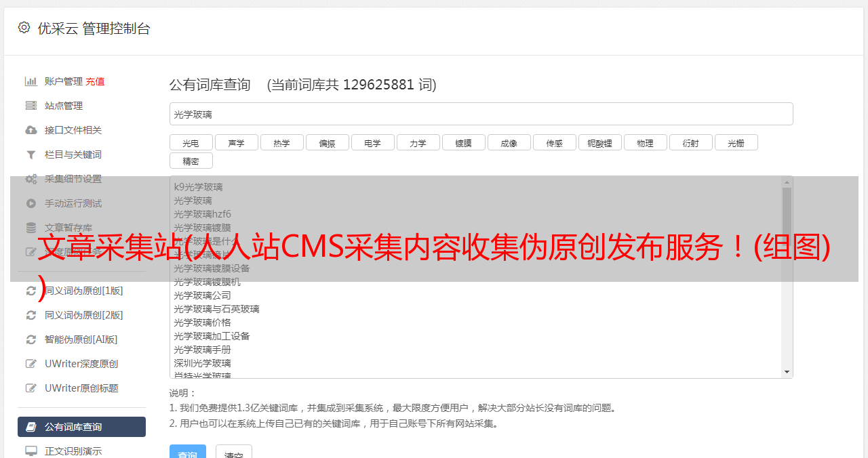Click the 铌酸锂 tag button

600,142
